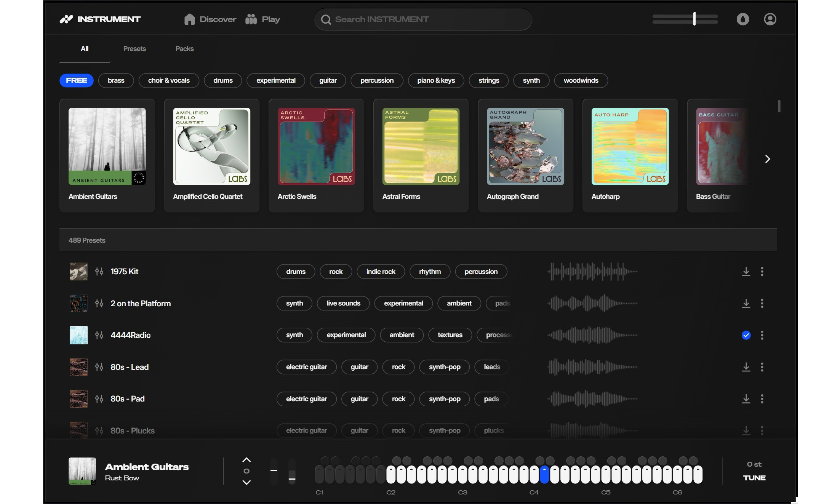Switch to the Packs tab
The image size is (840, 504).
pyautogui.click(x=184, y=49)
